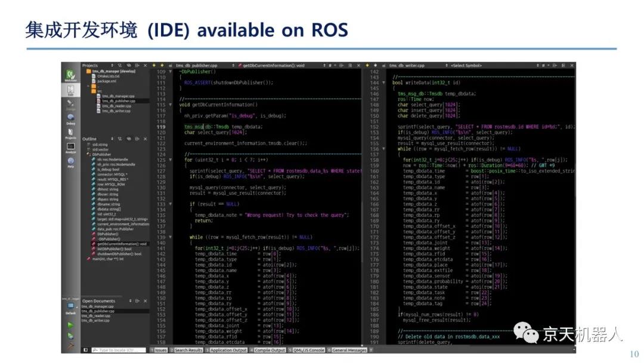Open the Projects panel view dropdown
The image size is (644, 363).
(x=112, y=65)
